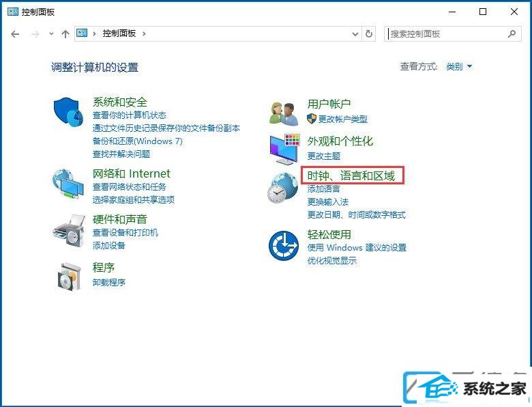Click the Ease of Access icon

pyautogui.click(x=283, y=246)
